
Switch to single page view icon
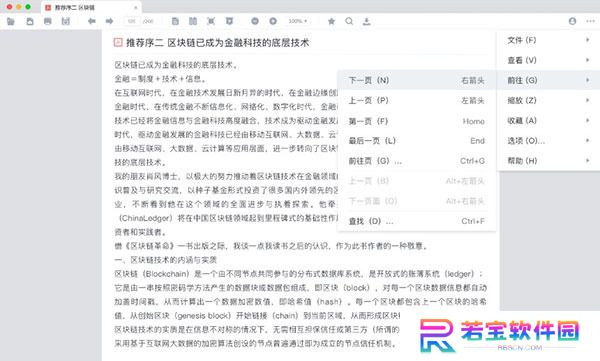[x=175, y=21]
